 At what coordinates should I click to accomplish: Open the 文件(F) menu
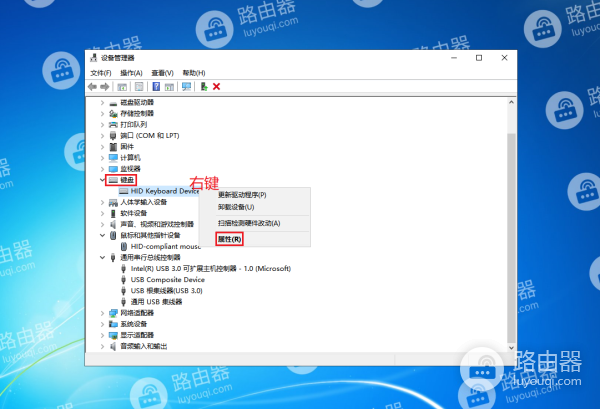tap(101, 73)
